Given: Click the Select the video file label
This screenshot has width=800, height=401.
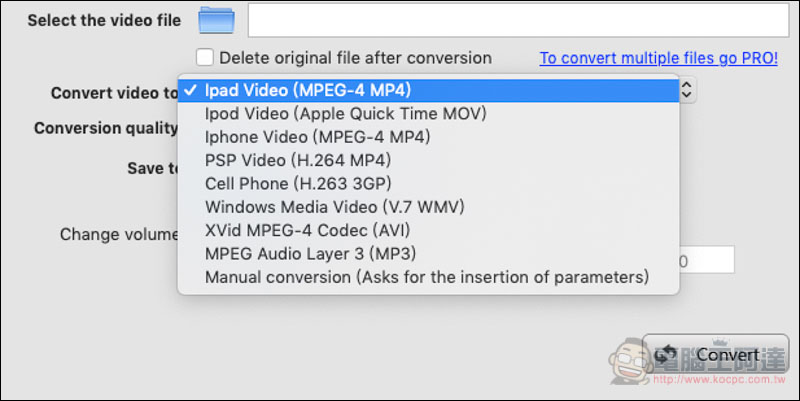Looking at the screenshot, I should 104,20.
